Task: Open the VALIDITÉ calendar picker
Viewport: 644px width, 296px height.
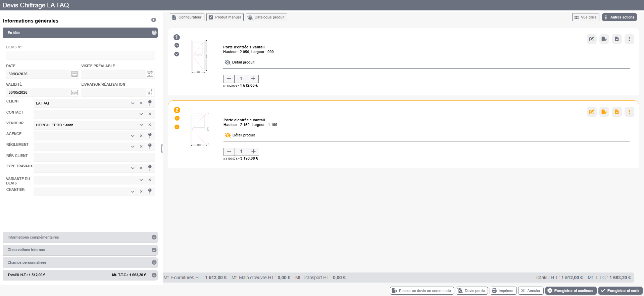Action: [x=75, y=92]
